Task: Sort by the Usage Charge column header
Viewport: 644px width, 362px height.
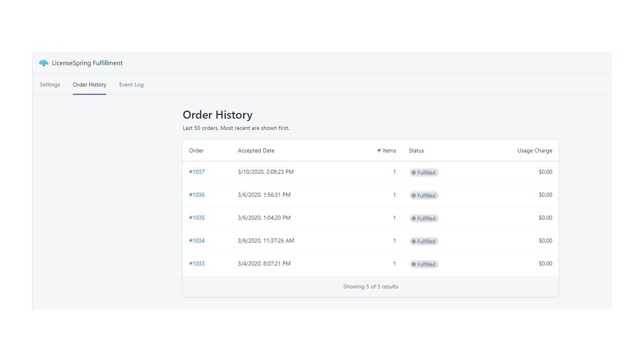Action: point(535,150)
